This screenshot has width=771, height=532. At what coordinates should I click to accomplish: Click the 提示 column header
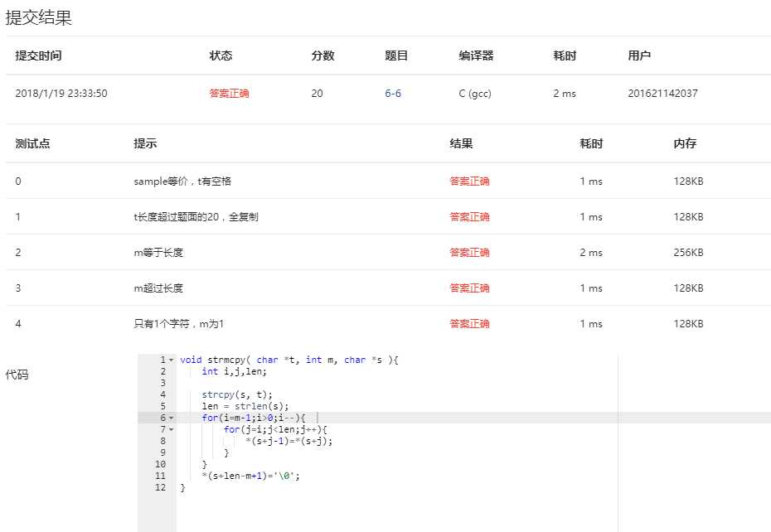point(145,143)
